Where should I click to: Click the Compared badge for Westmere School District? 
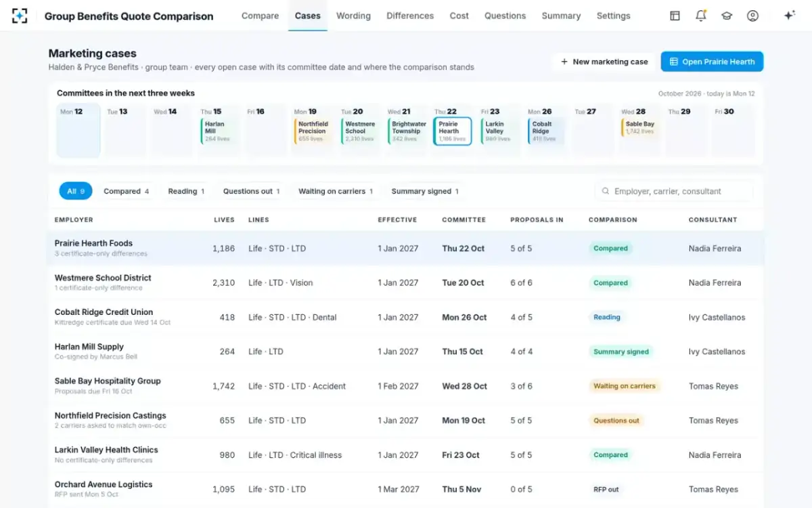[x=611, y=282]
